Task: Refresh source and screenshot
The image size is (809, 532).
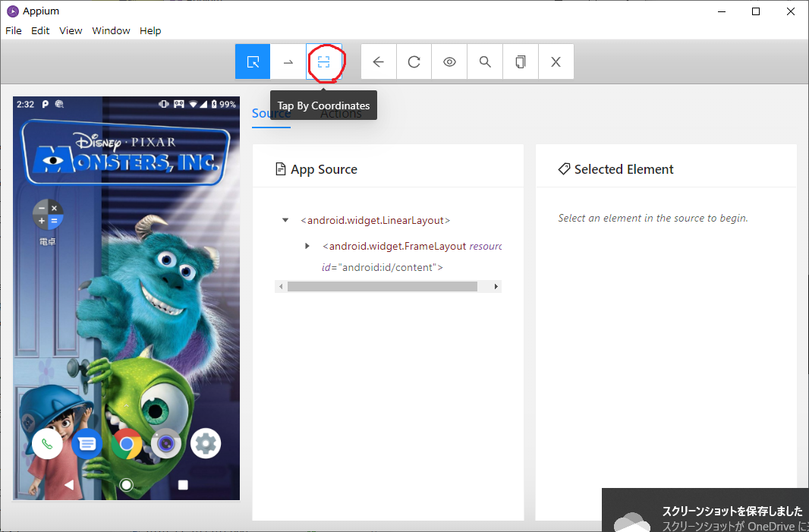Action: click(x=414, y=62)
